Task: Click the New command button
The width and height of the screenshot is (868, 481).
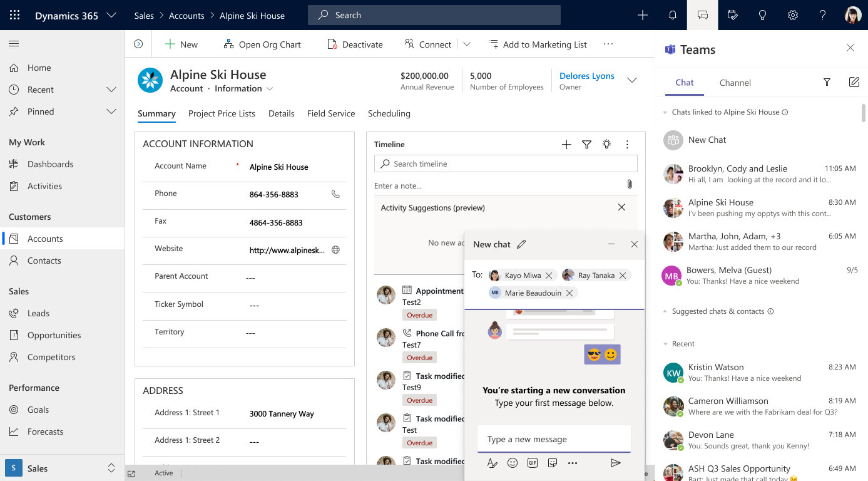Action: pos(181,44)
